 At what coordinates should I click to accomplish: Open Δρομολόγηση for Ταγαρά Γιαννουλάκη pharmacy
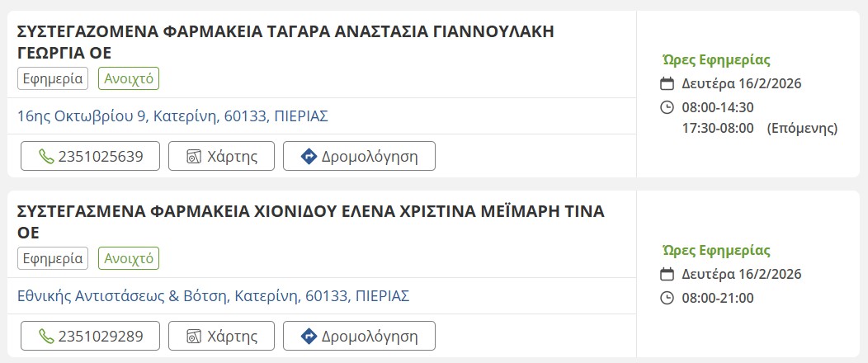click(x=359, y=156)
